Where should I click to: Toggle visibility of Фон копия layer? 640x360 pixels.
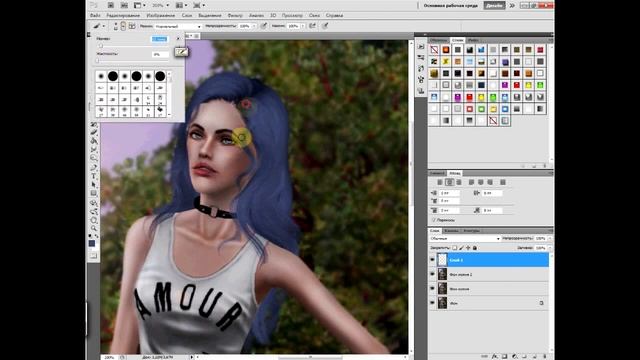click(x=432, y=289)
